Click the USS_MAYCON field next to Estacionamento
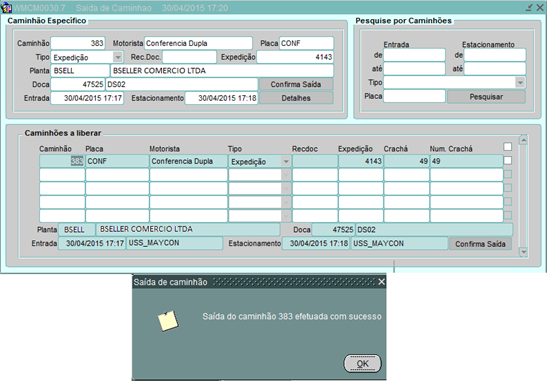The height and width of the screenshot is (381, 547). click(x=399, y=243)
